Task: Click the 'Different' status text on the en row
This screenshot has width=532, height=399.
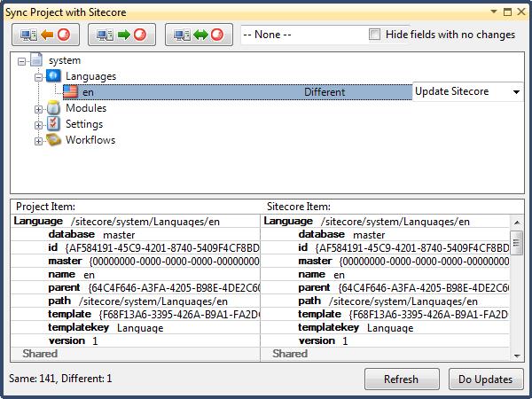Action: (325, 92)
